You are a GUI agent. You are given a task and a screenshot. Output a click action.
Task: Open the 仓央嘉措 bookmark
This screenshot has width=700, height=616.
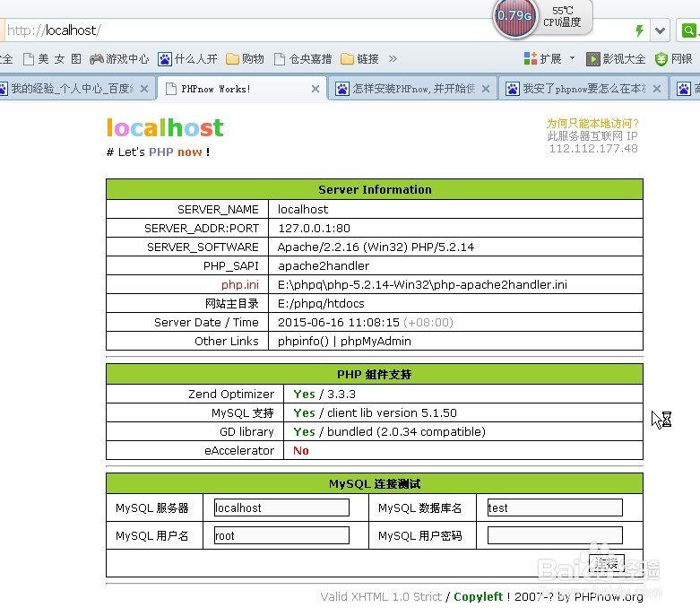coord(303,59)
